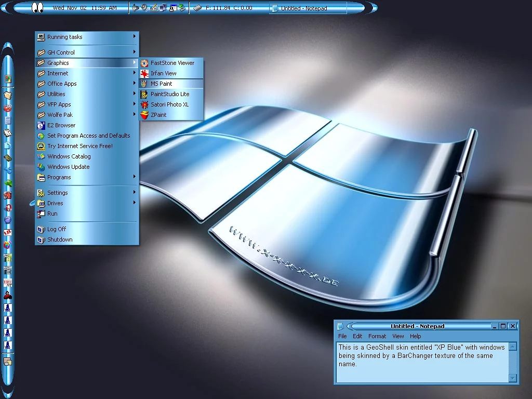Launch FastStone Viewer from Graphics submenu
This screenshot has height=399, width=532.
tap(172, 63)
